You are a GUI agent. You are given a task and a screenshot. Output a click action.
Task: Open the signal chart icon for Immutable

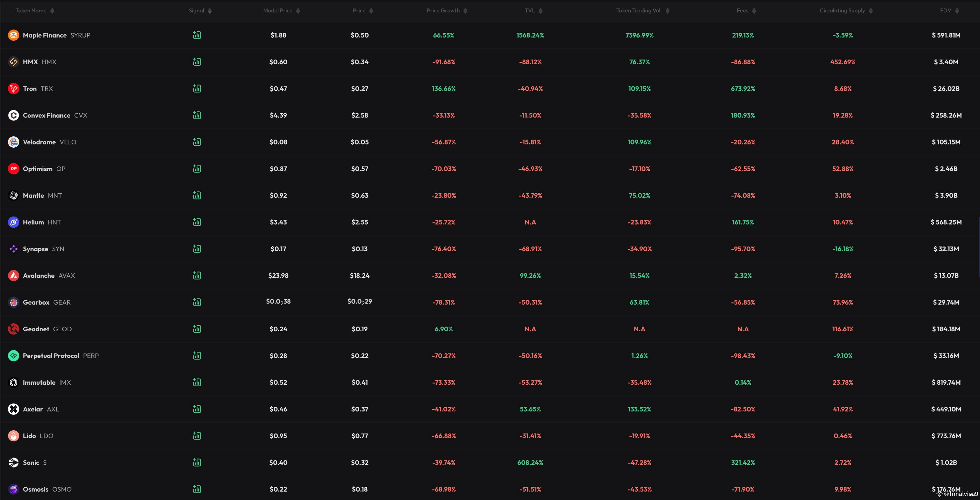point(197,382)
